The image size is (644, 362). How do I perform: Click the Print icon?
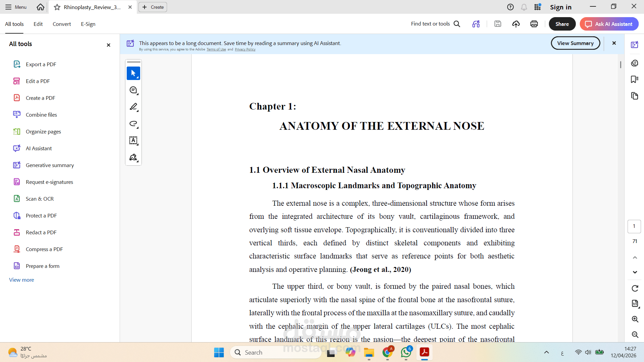point(534,24)
